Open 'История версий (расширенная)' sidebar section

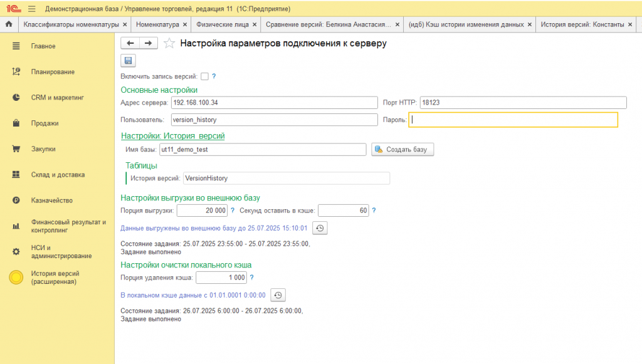coord(55,278)
